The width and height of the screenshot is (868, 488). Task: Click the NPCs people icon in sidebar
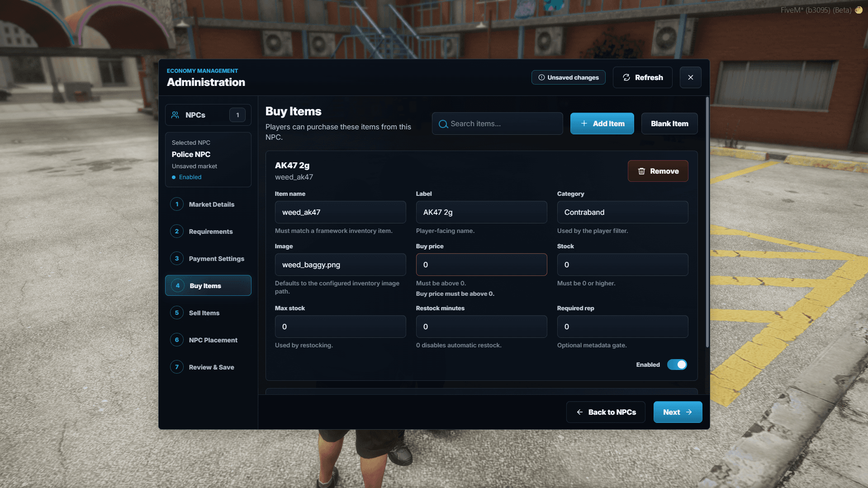[x=175, y=115]
